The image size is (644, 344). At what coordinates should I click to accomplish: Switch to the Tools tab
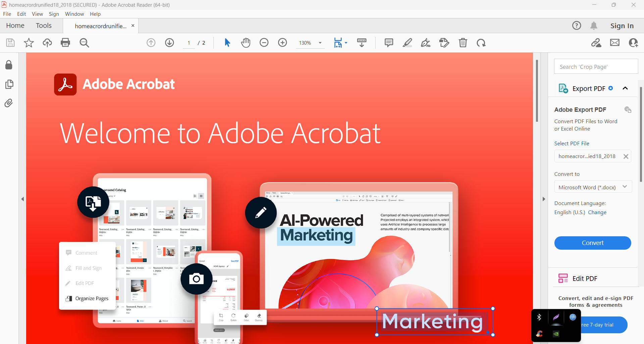click(x=44, y=26)
